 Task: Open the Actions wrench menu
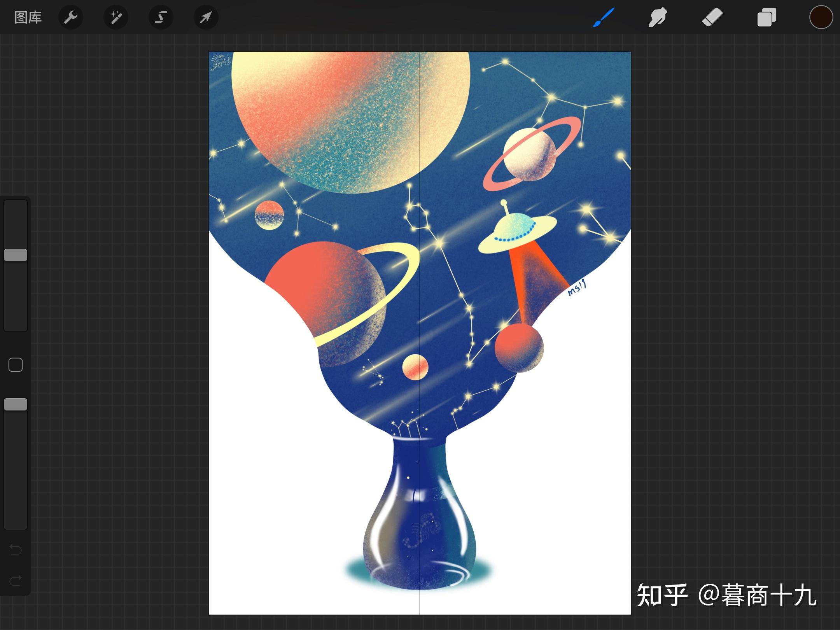coord(70,17)
